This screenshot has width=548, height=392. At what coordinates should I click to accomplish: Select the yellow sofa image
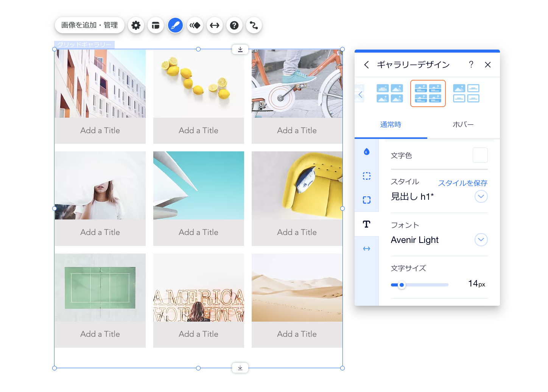(297, 185)
